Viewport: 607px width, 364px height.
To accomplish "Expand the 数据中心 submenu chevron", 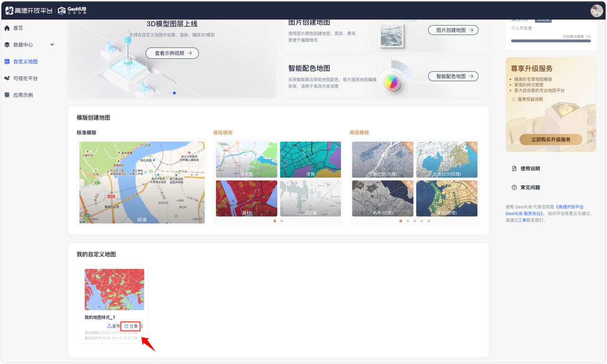I will pyautogui.click(x=52, y=45).
